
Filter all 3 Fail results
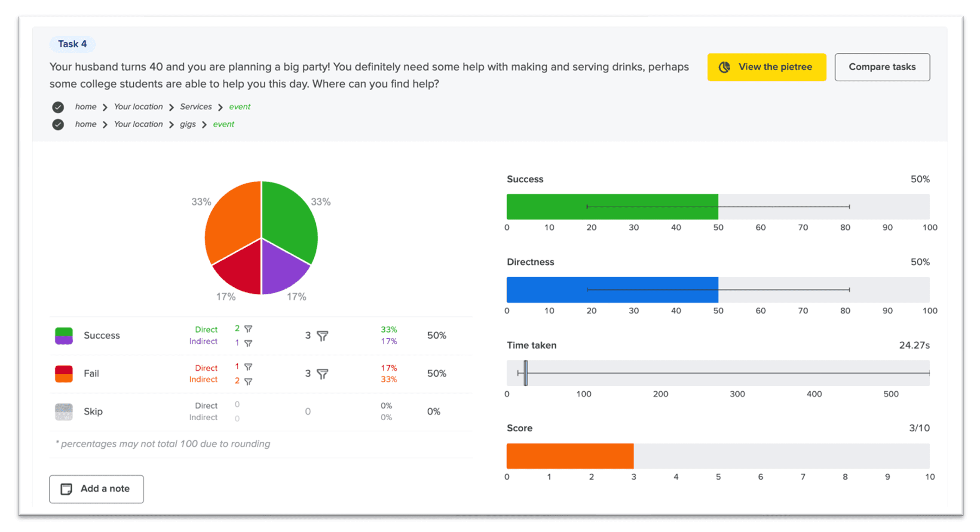pyautogui.click(x=322, y=374)
